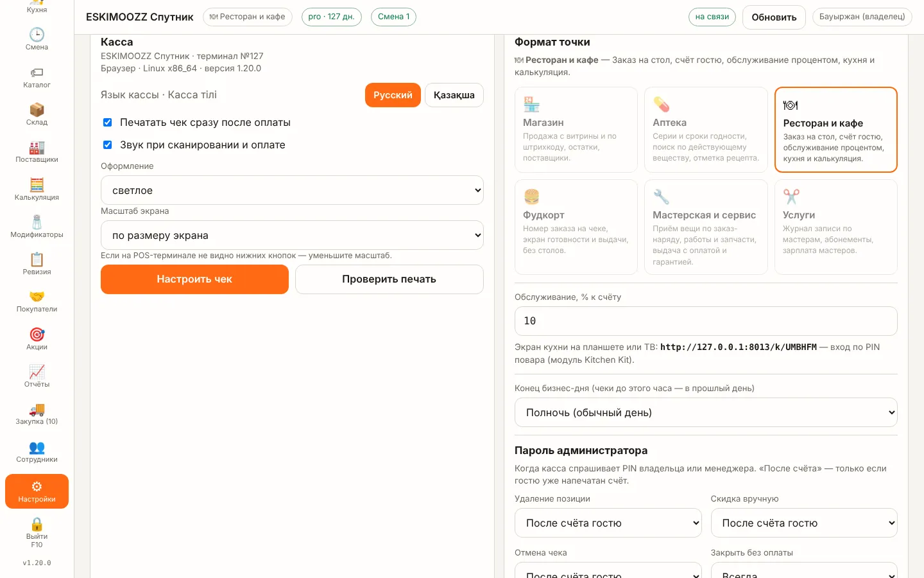Open the Скидка вручную dropdown
The width and height of the screenshot is (924, 578).
coord(804,523)
